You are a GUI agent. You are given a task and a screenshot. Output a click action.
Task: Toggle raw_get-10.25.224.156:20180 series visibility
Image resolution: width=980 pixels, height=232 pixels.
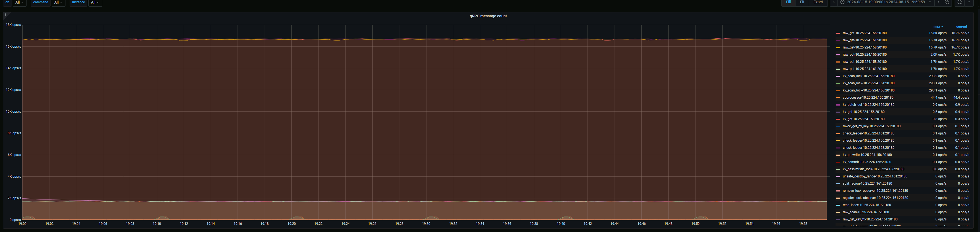864,33
